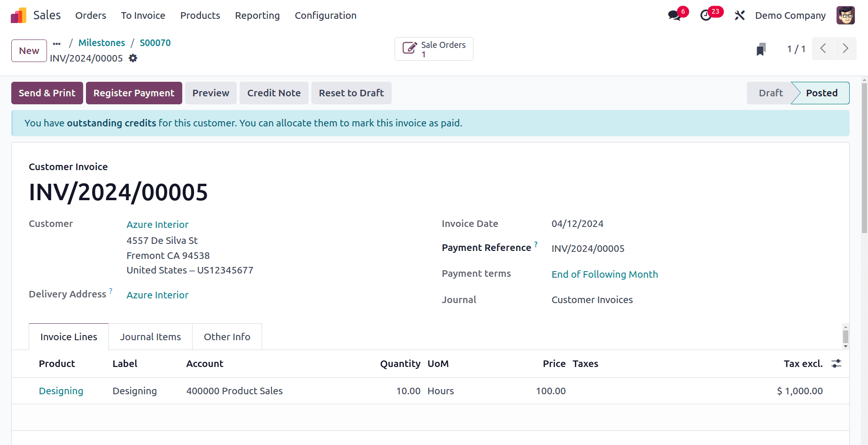Open the user avatar menu
The image size is (868, 445).
[845, 16]
